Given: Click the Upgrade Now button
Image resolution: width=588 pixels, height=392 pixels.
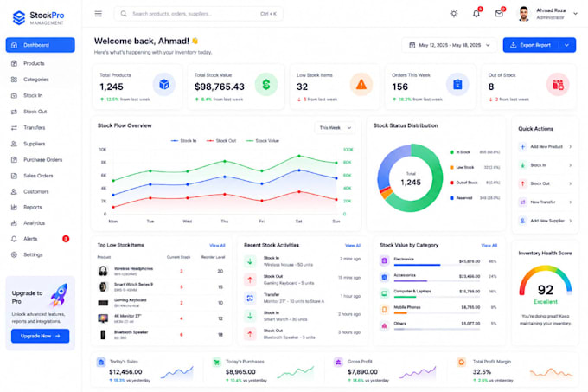Looking at the screenshot, I should click(x=40, y=336).
